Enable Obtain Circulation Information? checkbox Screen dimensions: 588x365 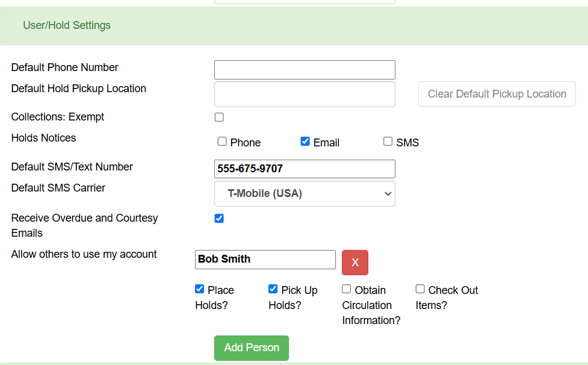[x=347, y=289]
